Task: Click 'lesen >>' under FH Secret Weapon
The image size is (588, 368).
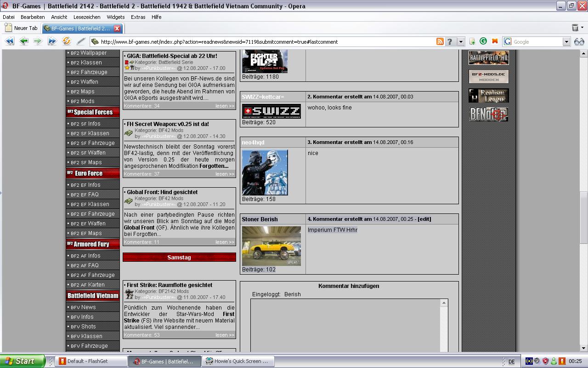Action: pyautogui.click(x=225, y=174)
